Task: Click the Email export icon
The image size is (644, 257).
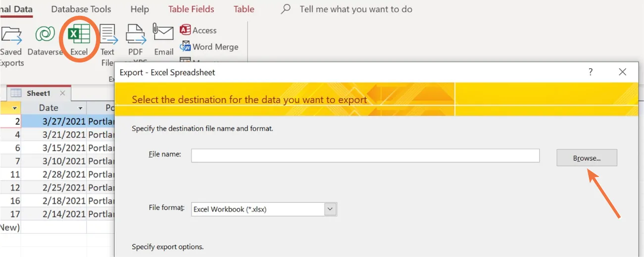Action: pyautogui.click(x=163, y=40)
